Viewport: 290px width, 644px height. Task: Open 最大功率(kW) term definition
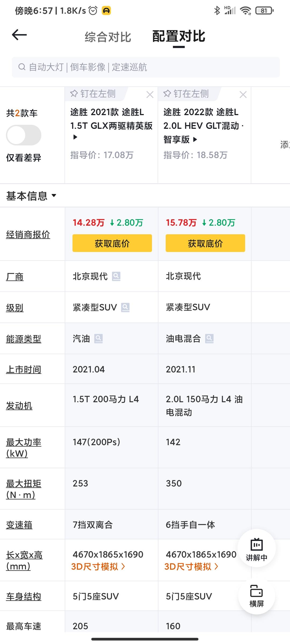[24, 448]
